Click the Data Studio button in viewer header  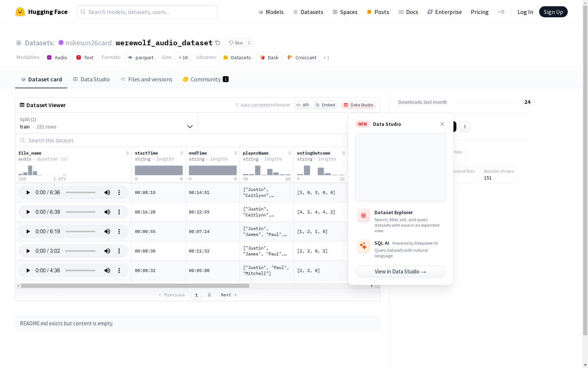[358, 105]
